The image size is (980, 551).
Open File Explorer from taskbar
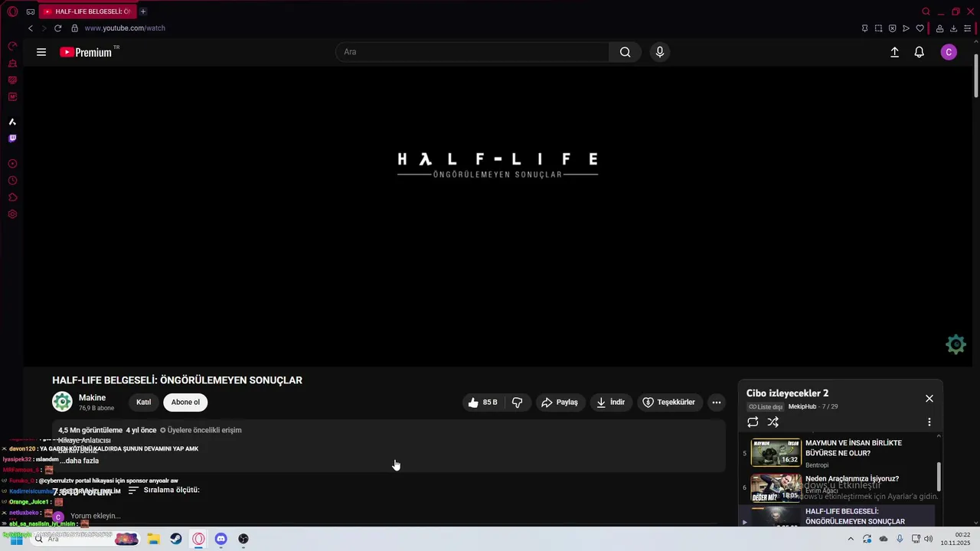coord(153,540)
